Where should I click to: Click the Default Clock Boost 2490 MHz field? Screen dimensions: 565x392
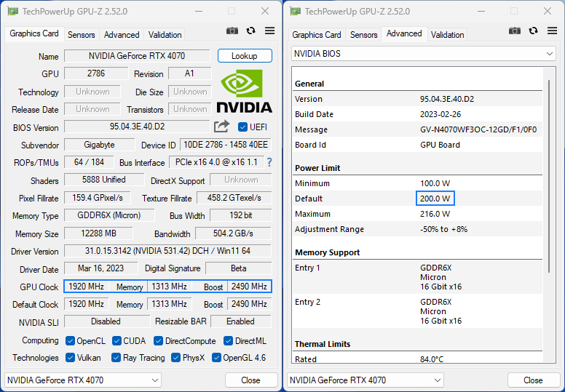[249, 304]
